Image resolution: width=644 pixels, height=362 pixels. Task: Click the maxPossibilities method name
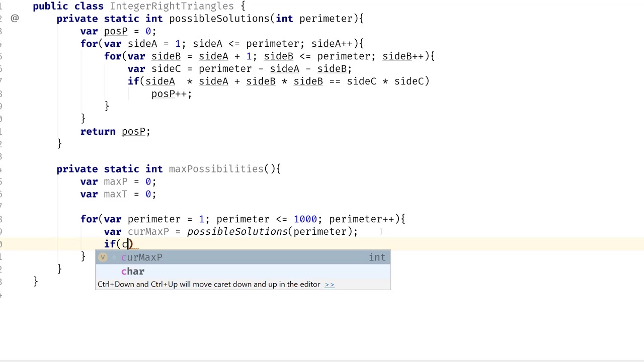pyautogui.click(x=216, y=169)
